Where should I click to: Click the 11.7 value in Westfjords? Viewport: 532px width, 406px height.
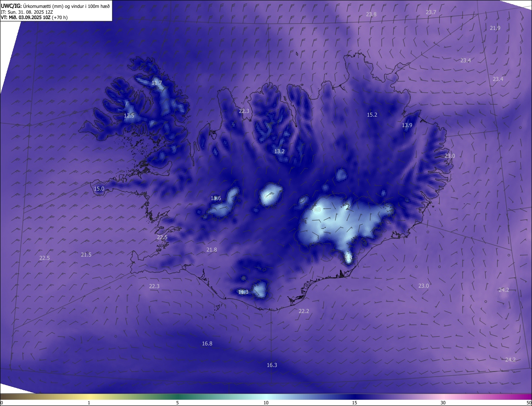(x=157, y=83)
